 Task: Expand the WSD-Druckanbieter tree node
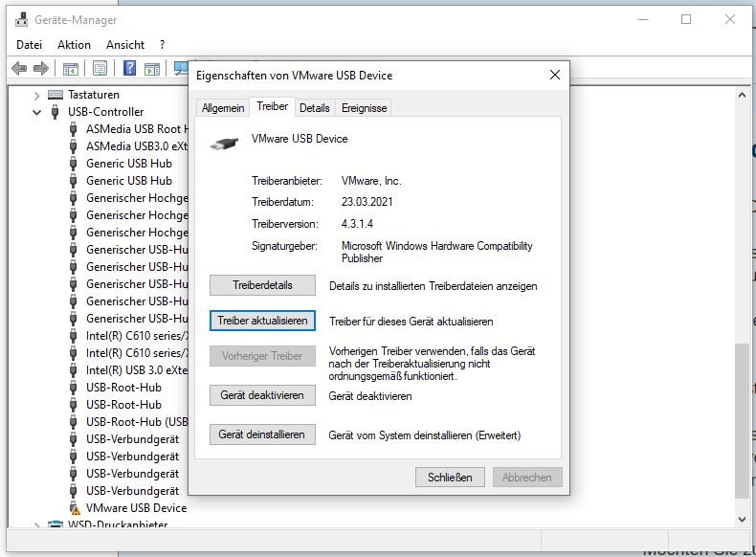pos(37,525)
